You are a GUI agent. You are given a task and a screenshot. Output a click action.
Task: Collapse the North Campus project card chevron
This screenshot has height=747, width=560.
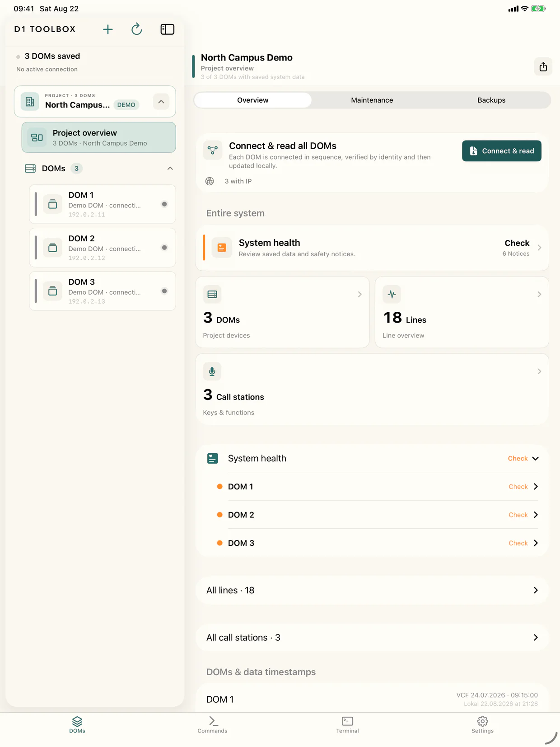(x=161, y=102)
